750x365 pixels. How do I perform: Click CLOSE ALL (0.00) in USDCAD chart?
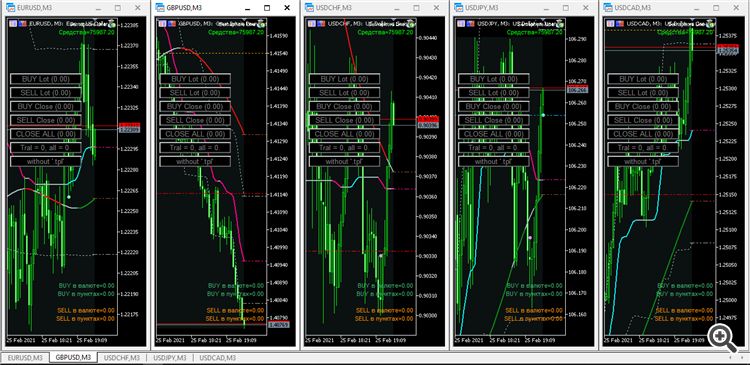[643, 134]
